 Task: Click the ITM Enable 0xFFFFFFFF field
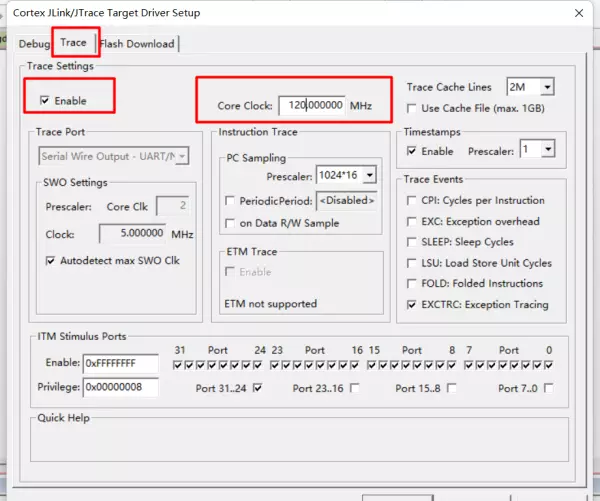pyautogui.click(x=121, y=363)
